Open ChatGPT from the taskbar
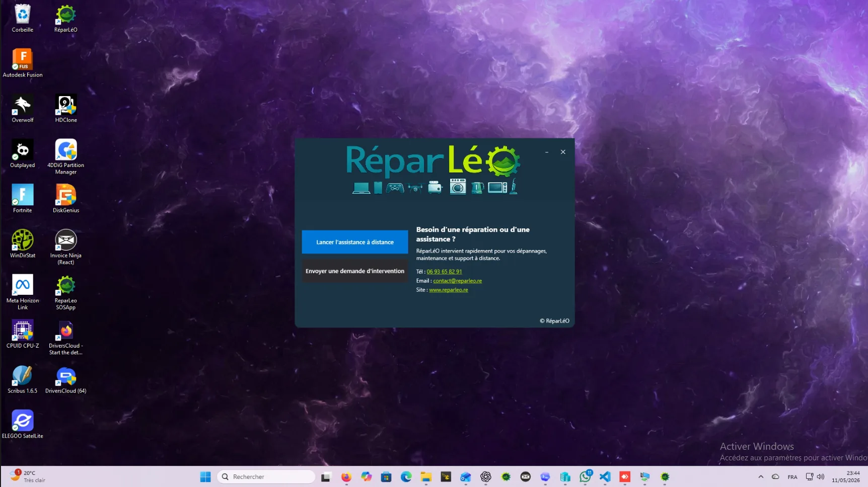The image size is (868, 487). pyautogui.click(x=486, y=477)
